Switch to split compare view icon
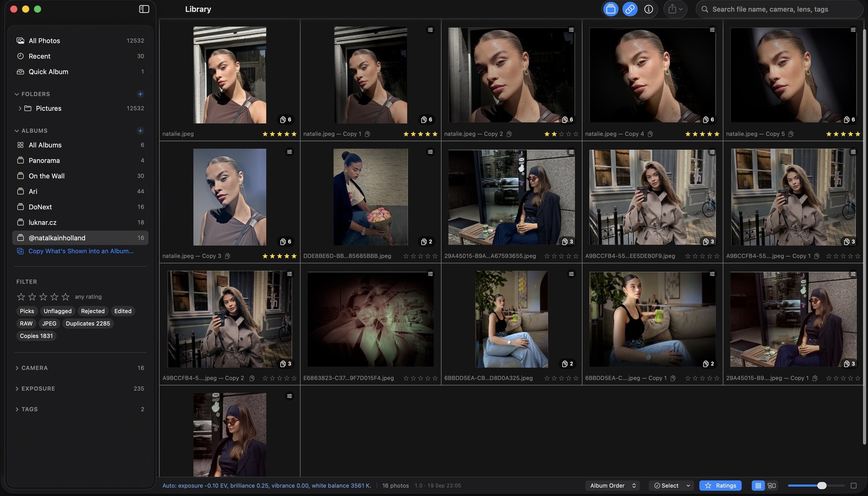 pyautogui.click(x=772, y=486)
